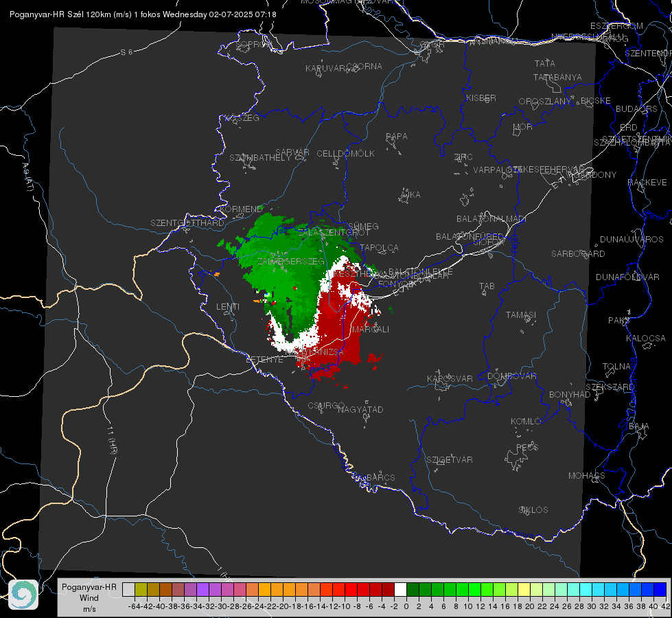This screenshot has width=672, height=618.
Task: Click the ZALASZENTGRÓT city label
Action: click(x=334, y=233)
